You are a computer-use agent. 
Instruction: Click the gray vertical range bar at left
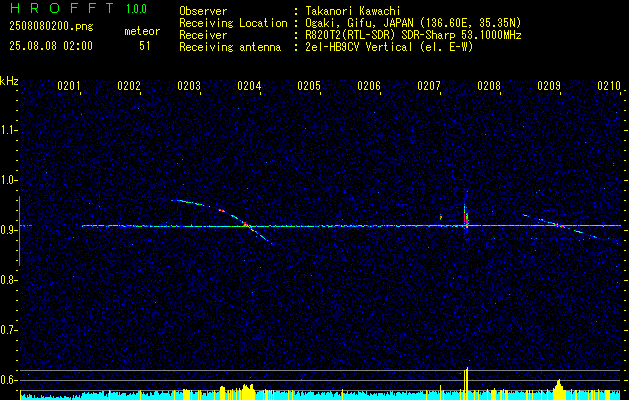[19, 231]
